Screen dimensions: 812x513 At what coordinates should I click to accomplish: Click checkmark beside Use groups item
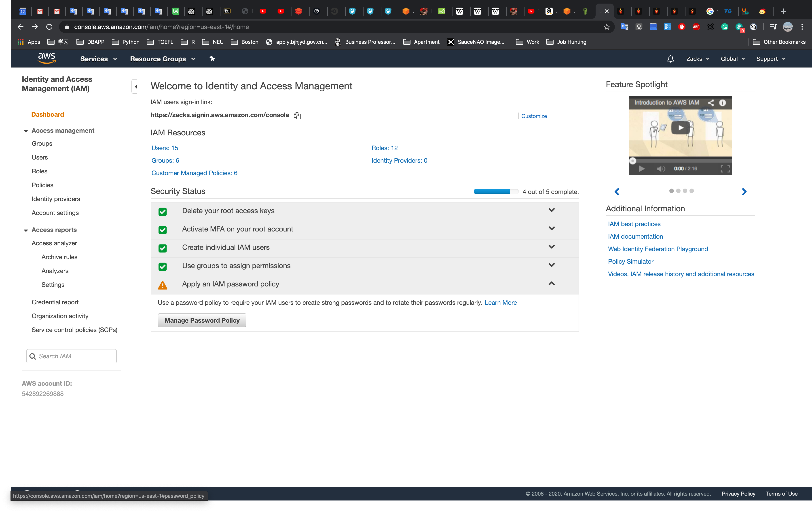163,267
